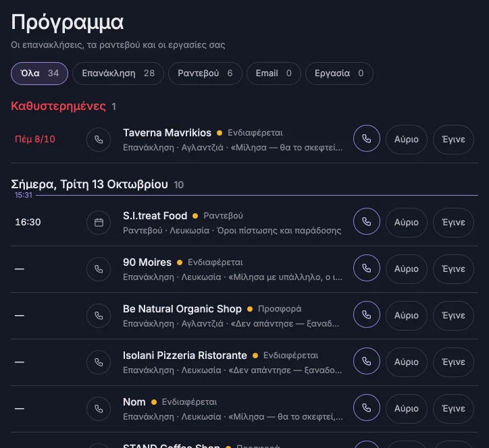Mark Nom as Έγινε

453,408
